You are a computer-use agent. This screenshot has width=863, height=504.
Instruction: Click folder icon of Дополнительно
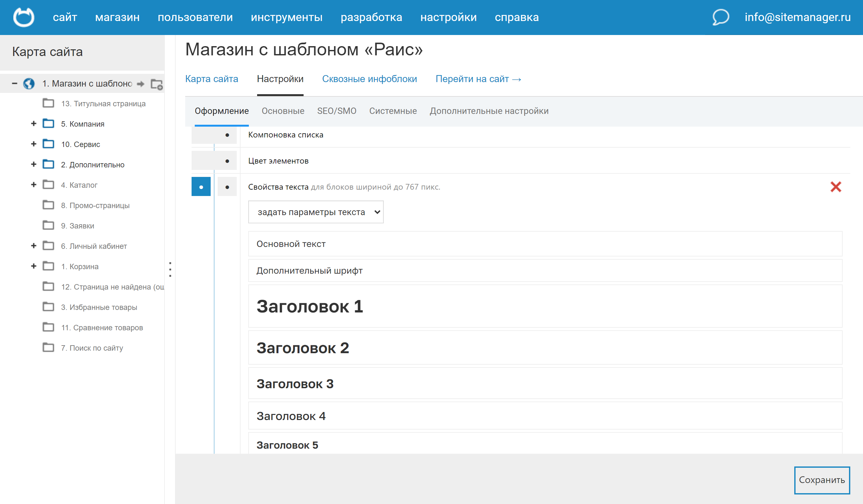click(x=48, y=164)
